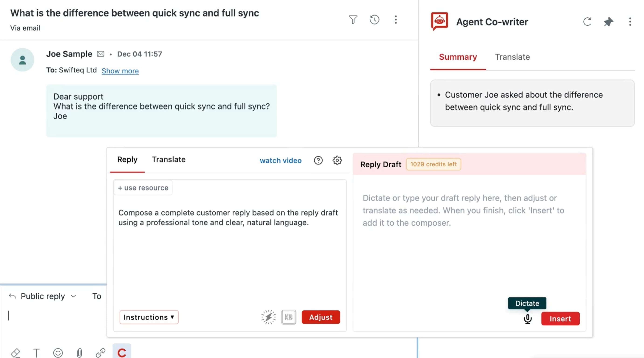Screen dimensions: 644x358
Task: Click the lightning quick action icon
Action: [x=269, y=317]
